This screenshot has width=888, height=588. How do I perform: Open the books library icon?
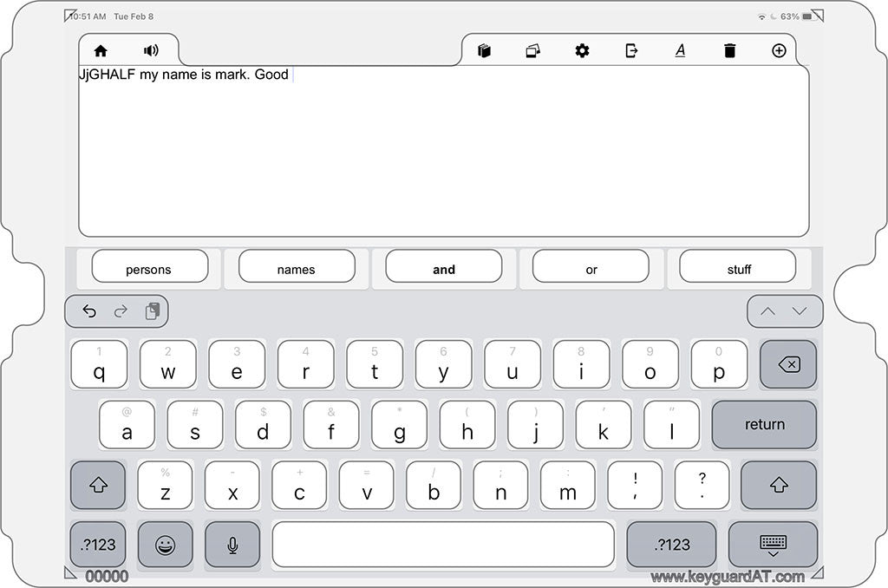pos(484,51)
